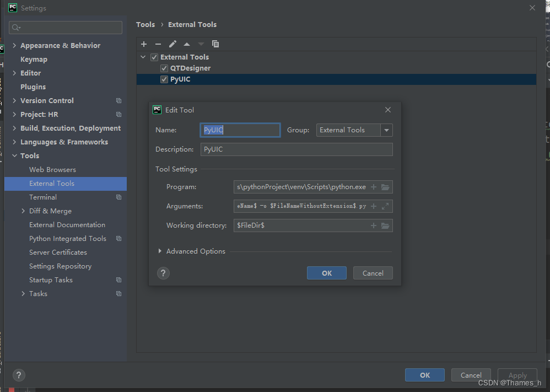550x392 pixels.
Task: Click Version Control project-level icon
Action: [119, 101]
